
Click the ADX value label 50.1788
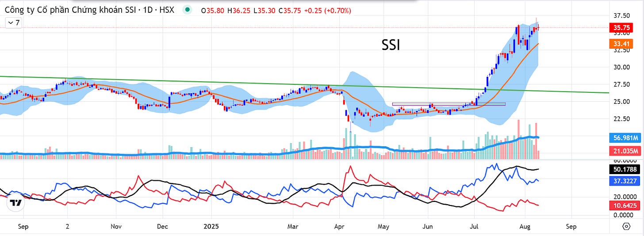coord(625,169)
